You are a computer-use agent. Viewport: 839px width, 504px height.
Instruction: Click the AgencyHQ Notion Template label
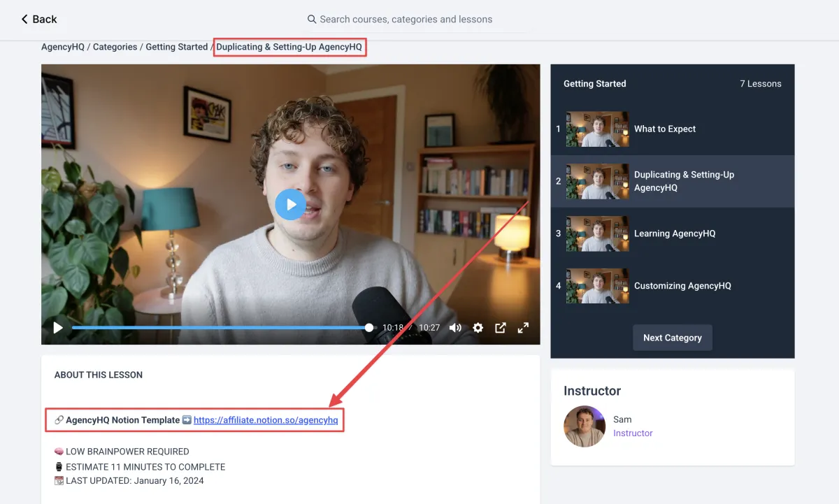tap(122, 420)
